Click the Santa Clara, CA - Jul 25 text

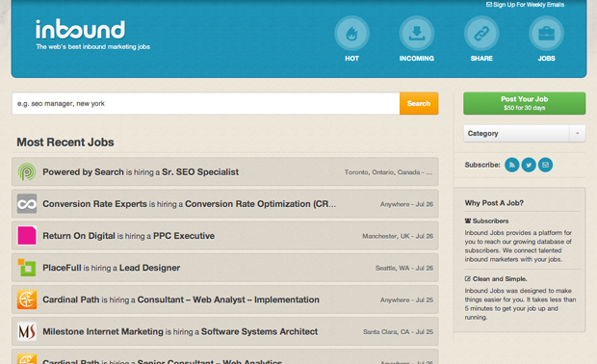(399, 332)
